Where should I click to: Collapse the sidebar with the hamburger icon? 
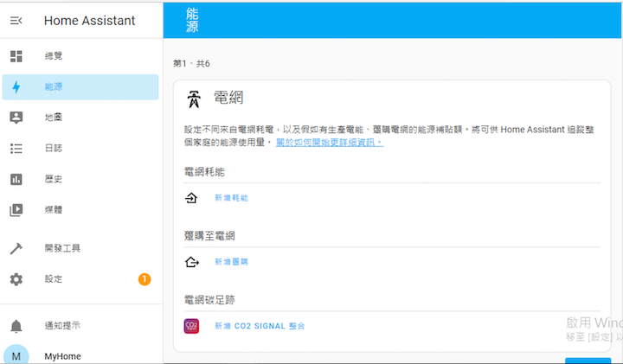point(16,20)
